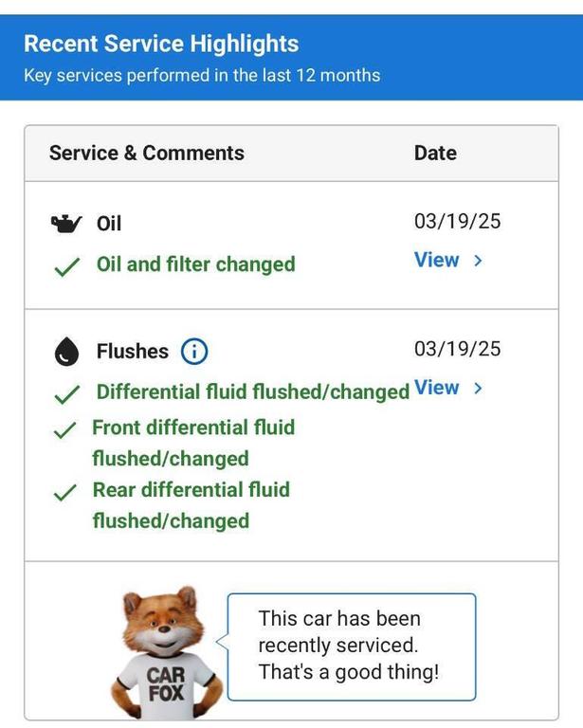Expand the Oil row chevron arrow

pos(478,261)
